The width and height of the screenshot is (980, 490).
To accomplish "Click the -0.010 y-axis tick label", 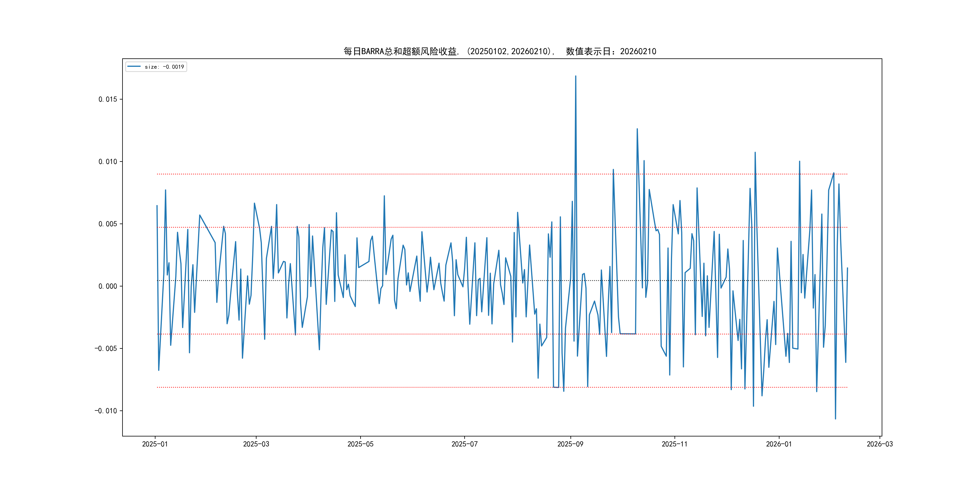I will coord(106,411).
